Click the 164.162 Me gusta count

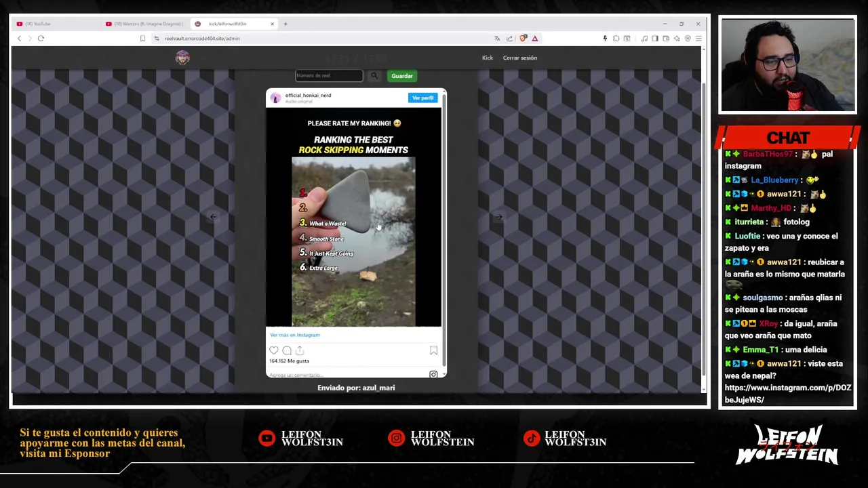(289, 361)
